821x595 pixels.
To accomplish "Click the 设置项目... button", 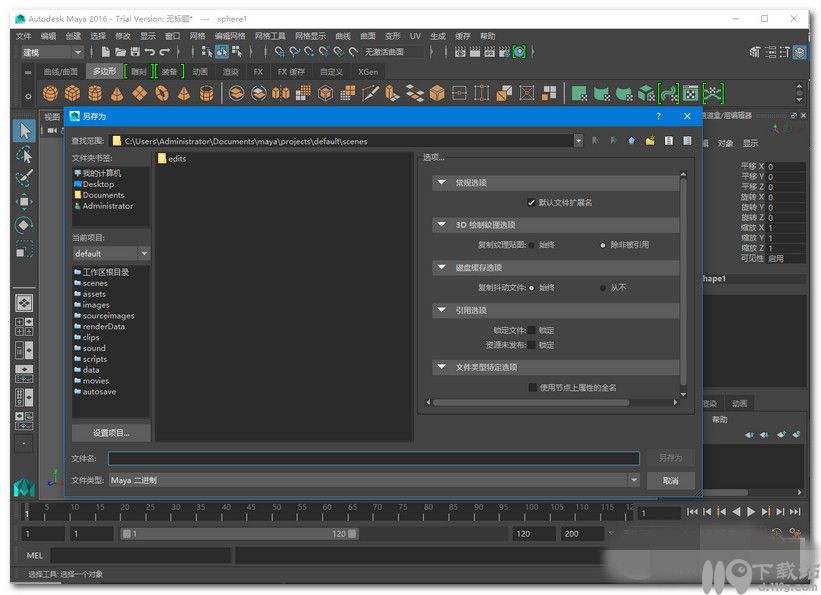I will (111, 433).
